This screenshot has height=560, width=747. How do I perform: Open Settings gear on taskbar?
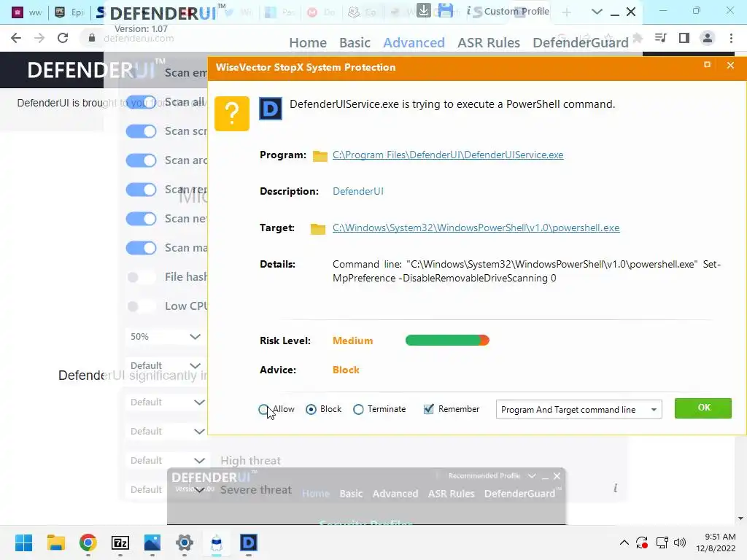[185, 542]
